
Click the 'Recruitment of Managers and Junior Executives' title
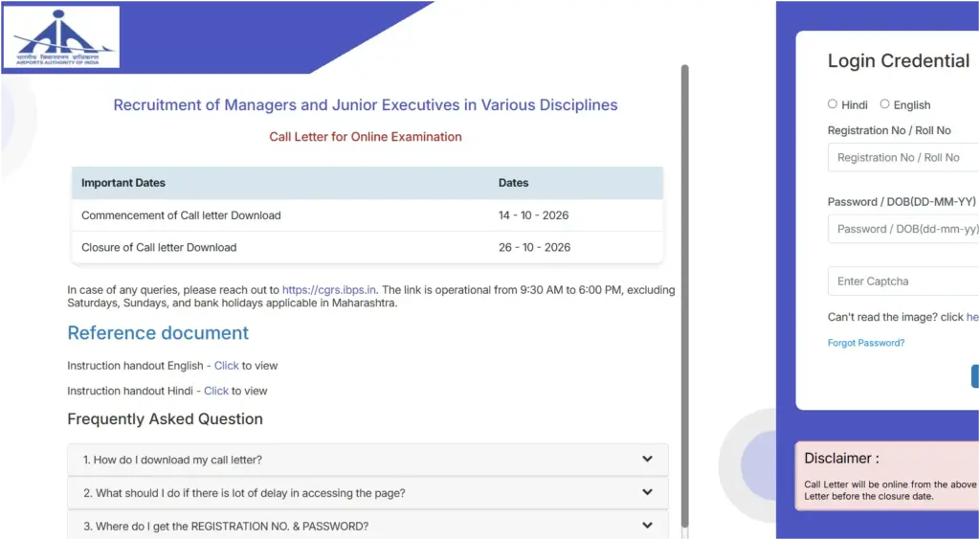pos(366,105)
